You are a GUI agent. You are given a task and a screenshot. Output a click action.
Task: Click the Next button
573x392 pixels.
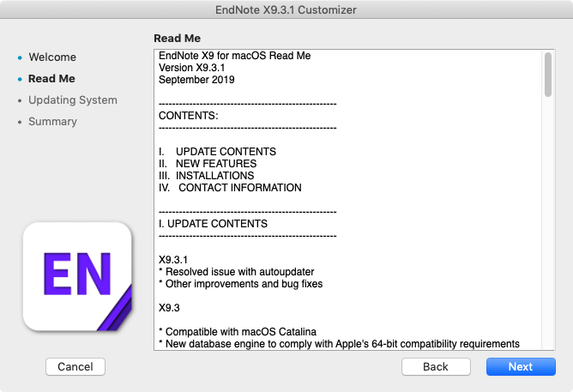pyautogui.click(x=521, y=366)
